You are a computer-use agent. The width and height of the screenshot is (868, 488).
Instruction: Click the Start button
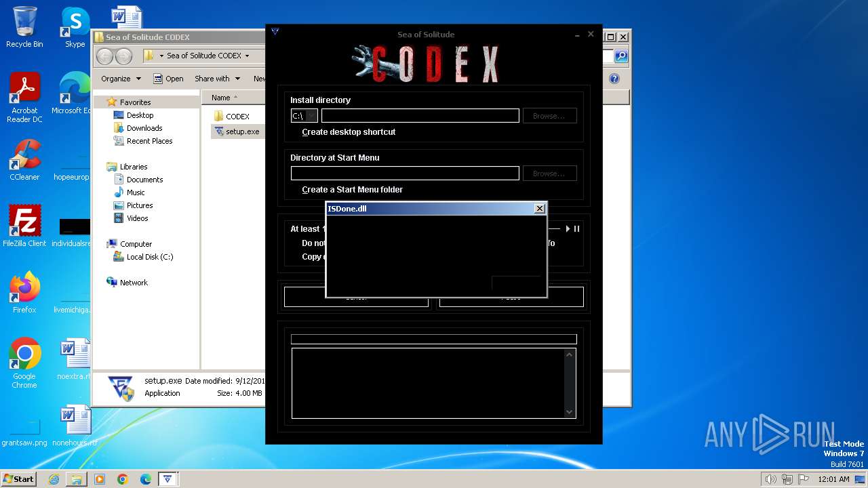[x=18, y=479]
